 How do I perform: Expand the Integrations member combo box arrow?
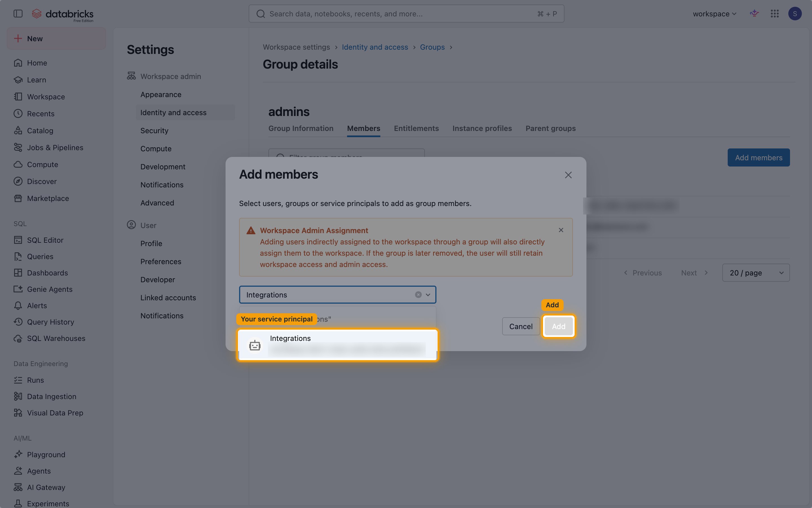[428, 295]
